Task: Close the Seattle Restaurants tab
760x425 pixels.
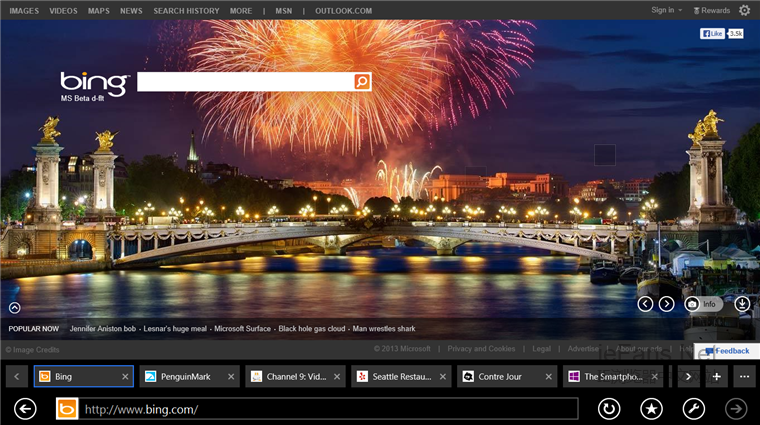Action: (x=443, y=377)
